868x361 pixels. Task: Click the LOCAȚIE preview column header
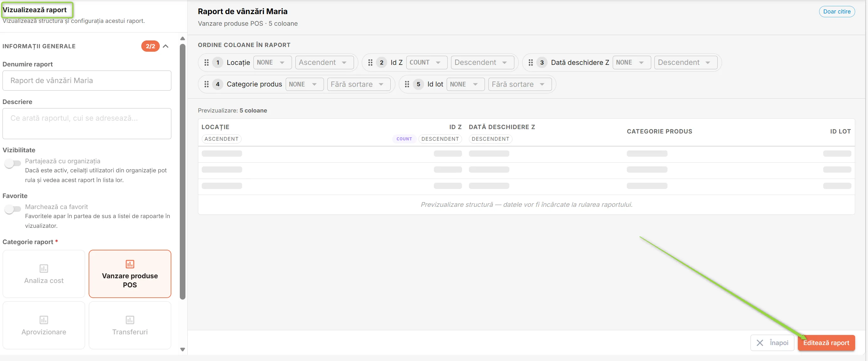click(215, 127)
